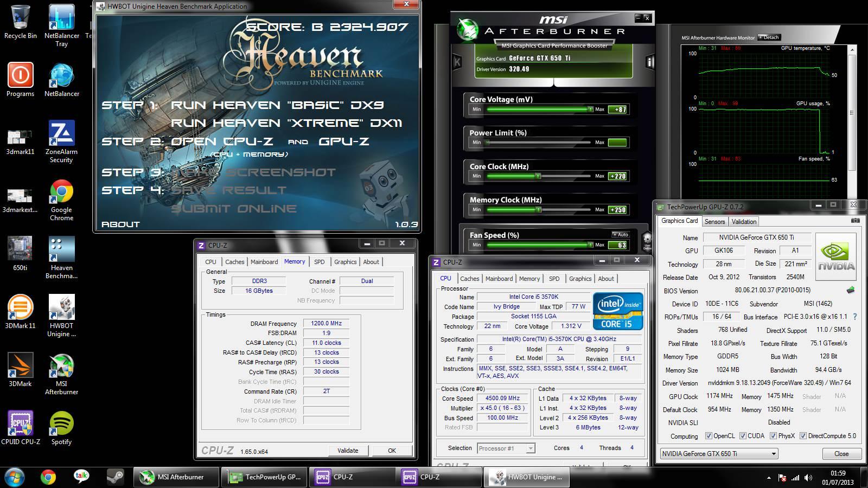Click About in HWBOT Heaven app

point(120,224)
